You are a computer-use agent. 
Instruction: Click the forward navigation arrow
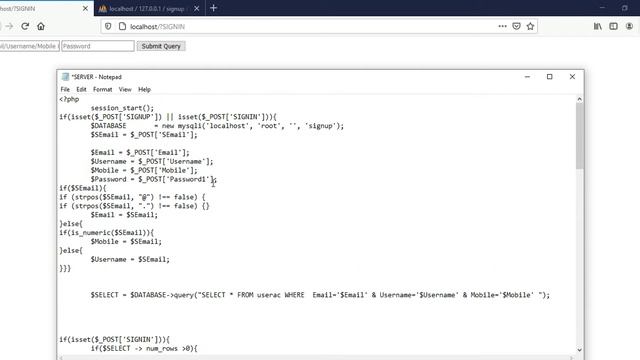9,27
